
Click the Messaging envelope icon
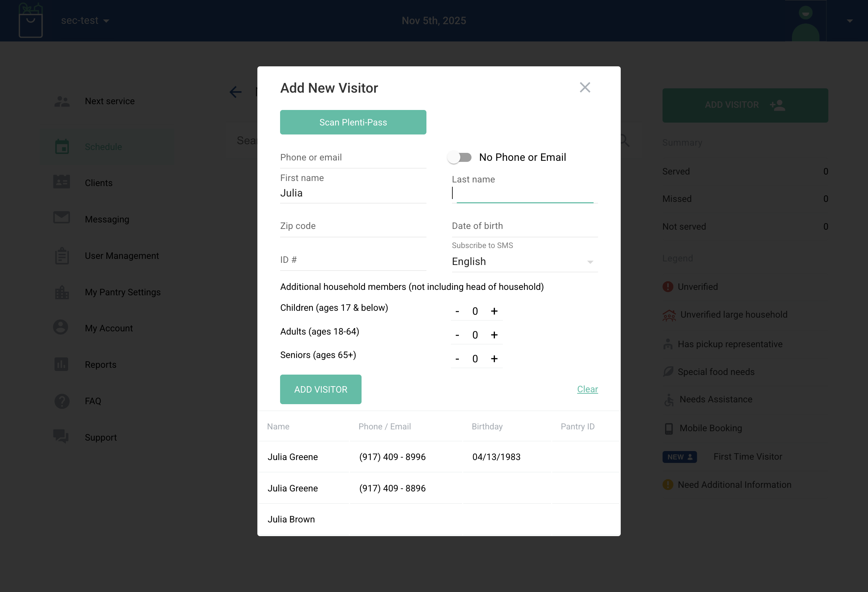[62, 218]
